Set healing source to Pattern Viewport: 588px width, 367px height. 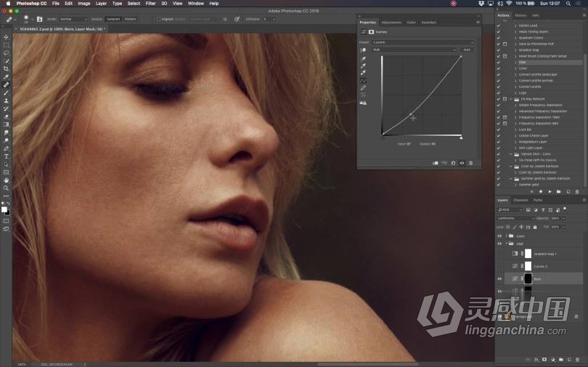[x=130, y=19]
